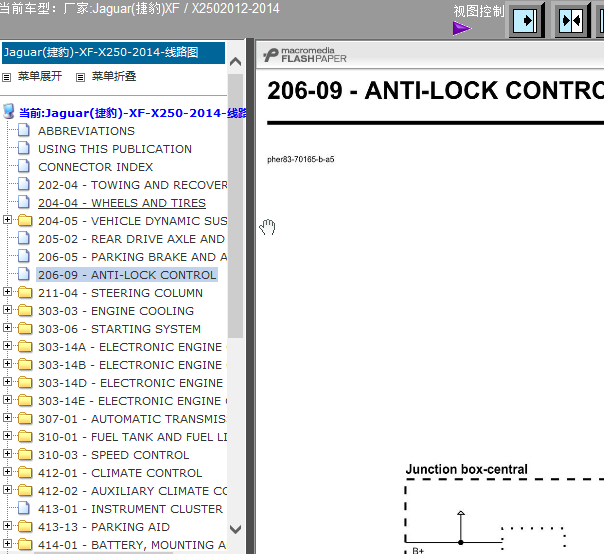Click 413-13 PARKING AID label

tap(104, 527)
